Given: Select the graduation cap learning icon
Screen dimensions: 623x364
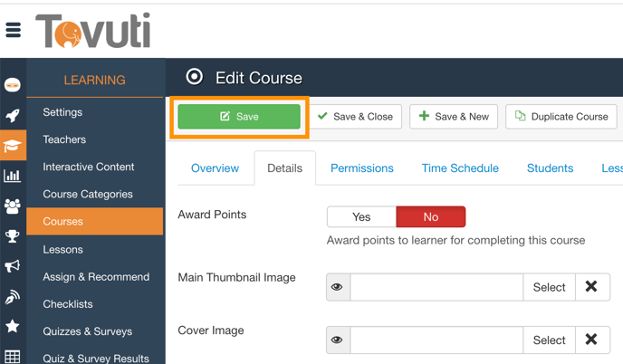Looking at the screenshot, I should (x=13, y=146).
